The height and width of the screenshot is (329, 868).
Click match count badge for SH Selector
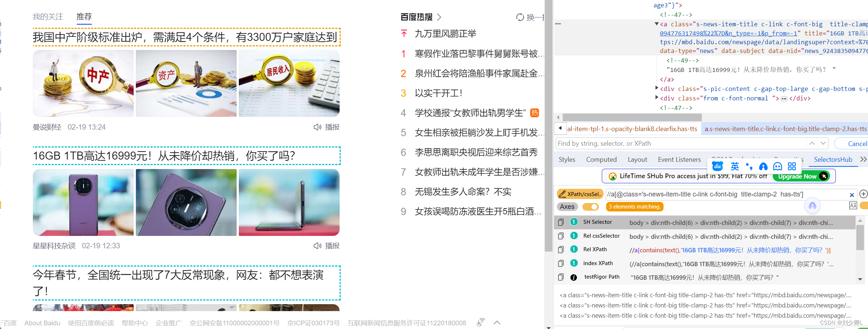[x=574, y=222]
